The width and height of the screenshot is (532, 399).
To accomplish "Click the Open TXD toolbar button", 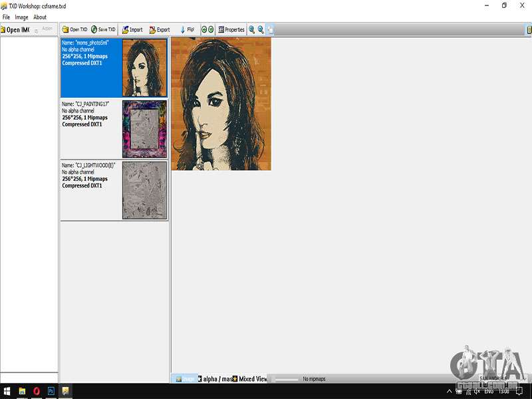I will pos(74,30).
